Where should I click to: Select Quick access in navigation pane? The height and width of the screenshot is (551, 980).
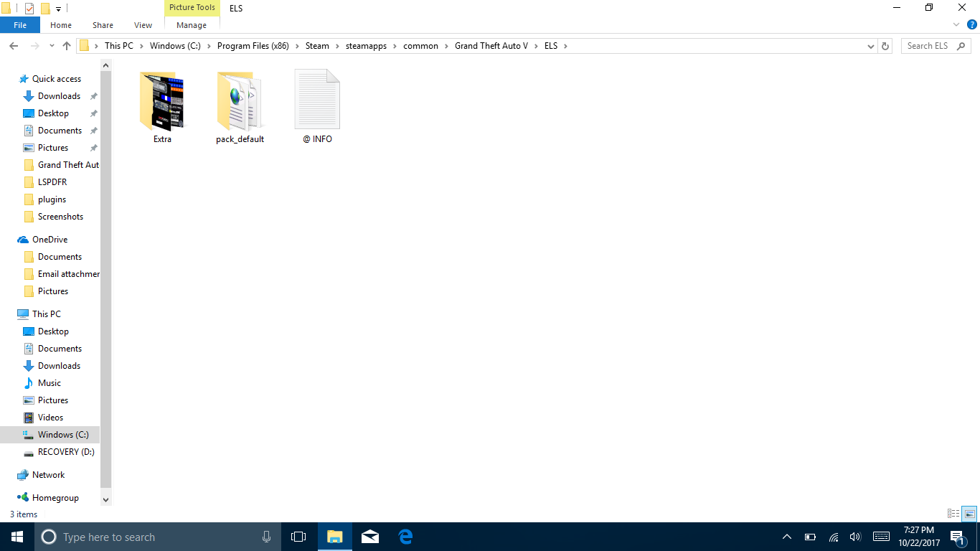pyautogui.click(x=56, y=79)
